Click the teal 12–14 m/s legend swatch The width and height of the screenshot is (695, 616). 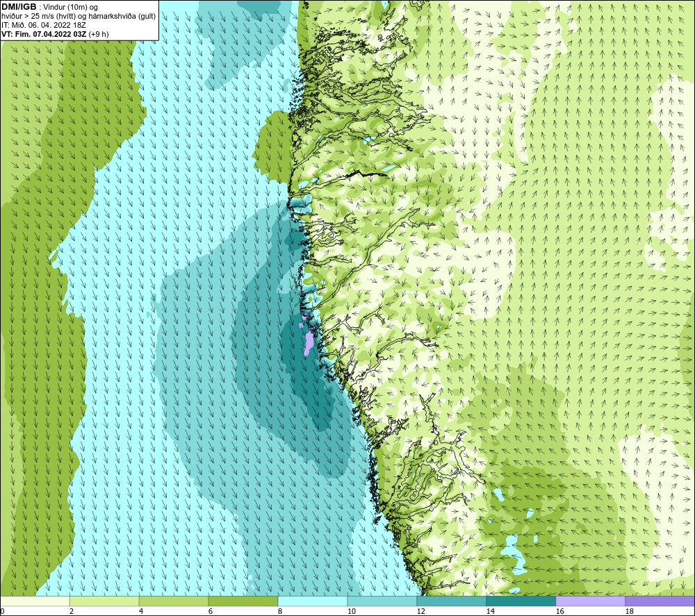tap(452, 601)
